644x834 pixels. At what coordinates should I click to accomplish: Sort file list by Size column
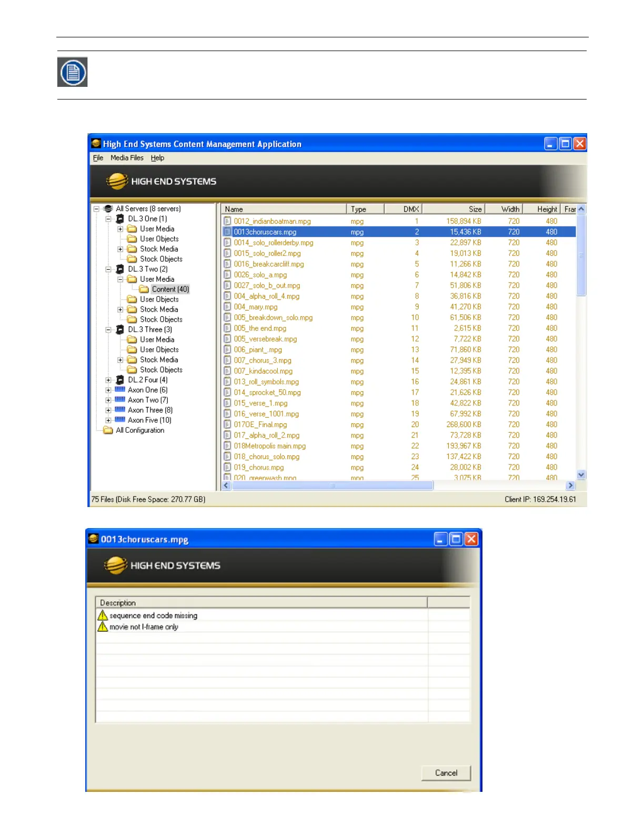point(453,209)
